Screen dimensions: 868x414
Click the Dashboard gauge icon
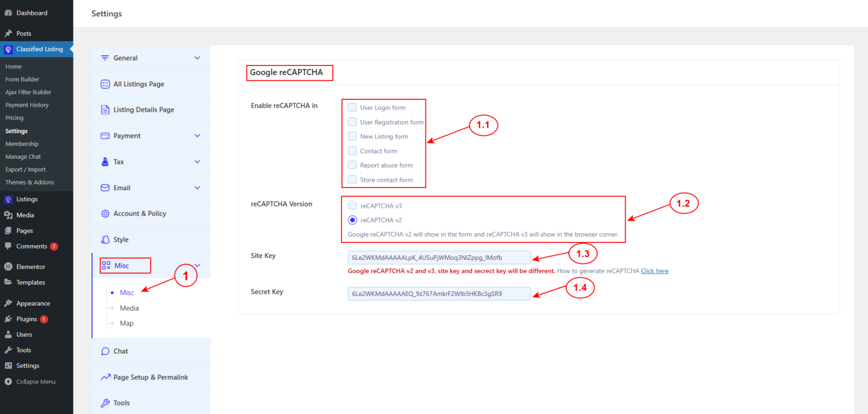8,13
